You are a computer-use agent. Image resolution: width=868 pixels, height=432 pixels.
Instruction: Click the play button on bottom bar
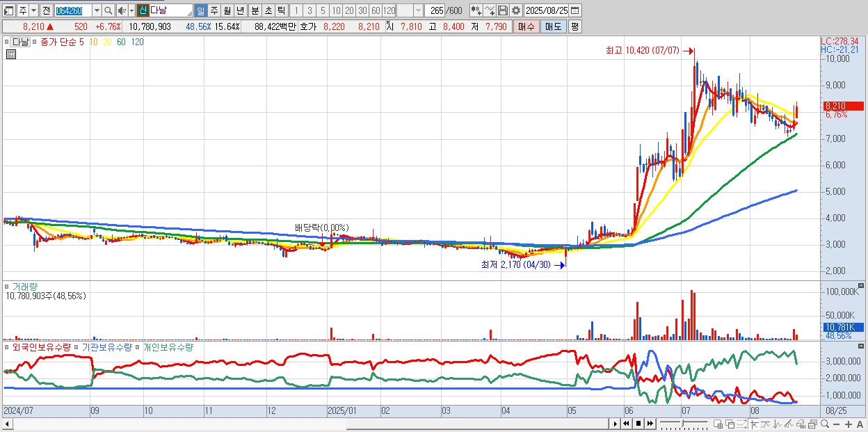[616, 424]
